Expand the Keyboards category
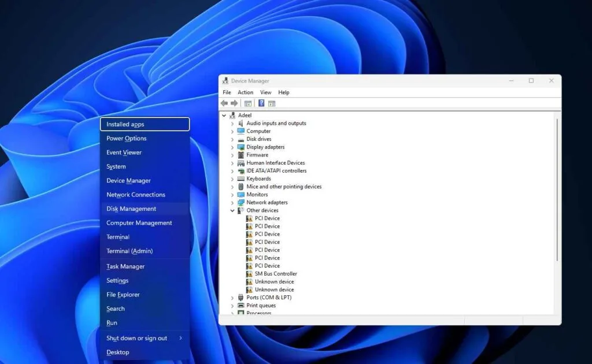The image size is (592, 364). 232,179
